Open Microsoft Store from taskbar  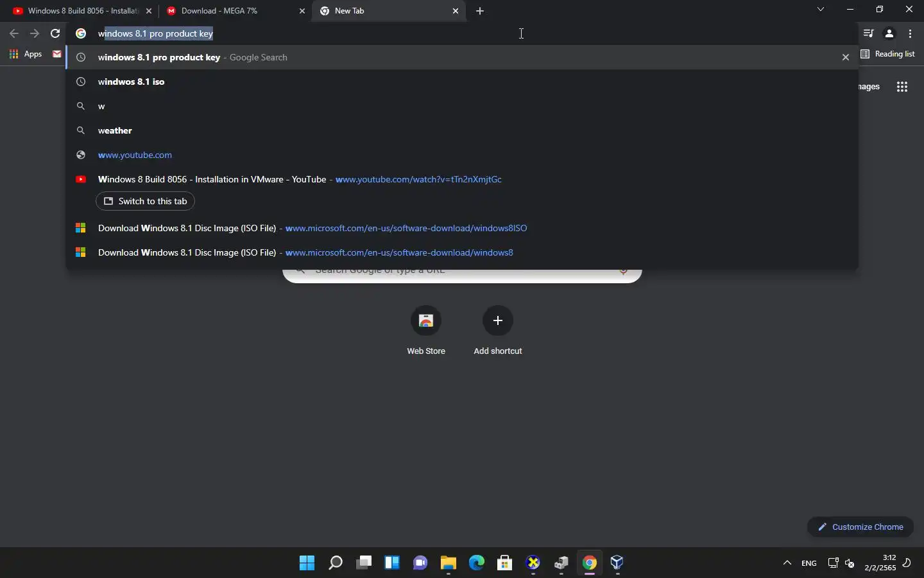coord(505,563)
